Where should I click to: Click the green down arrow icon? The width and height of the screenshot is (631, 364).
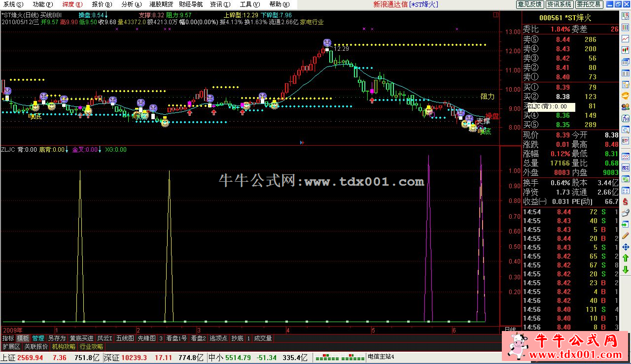pos(626,269)
